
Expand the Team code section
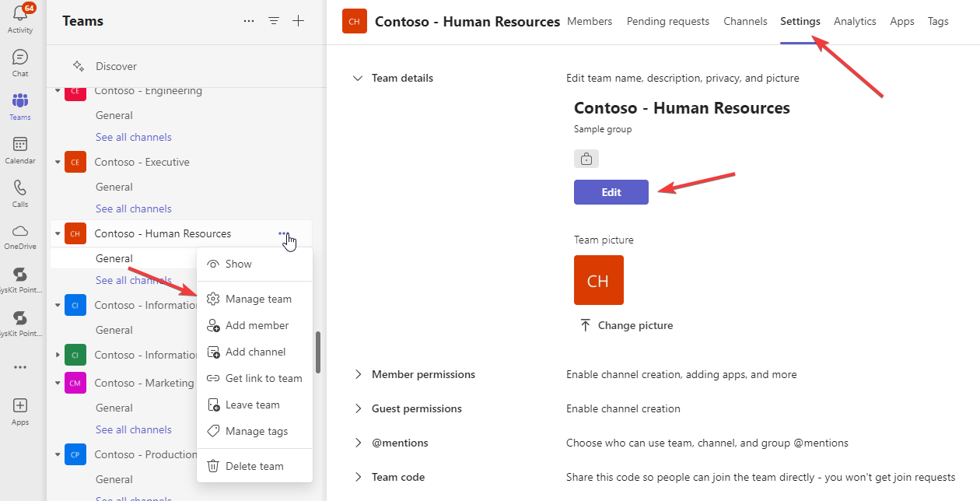click(x=358, y=477)
